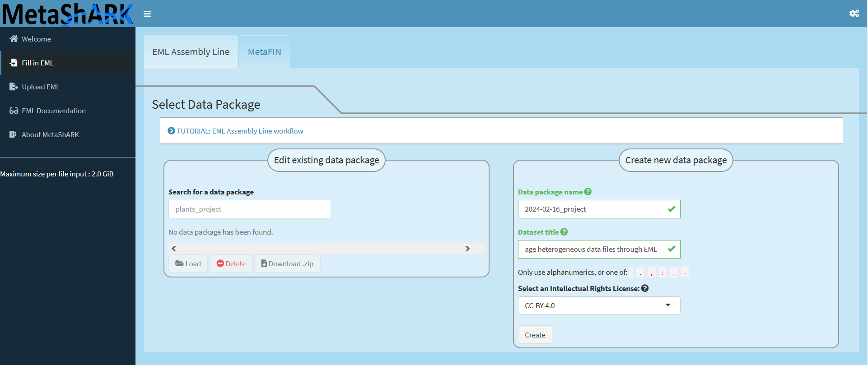Click the Data package name input field

(599, 209)
